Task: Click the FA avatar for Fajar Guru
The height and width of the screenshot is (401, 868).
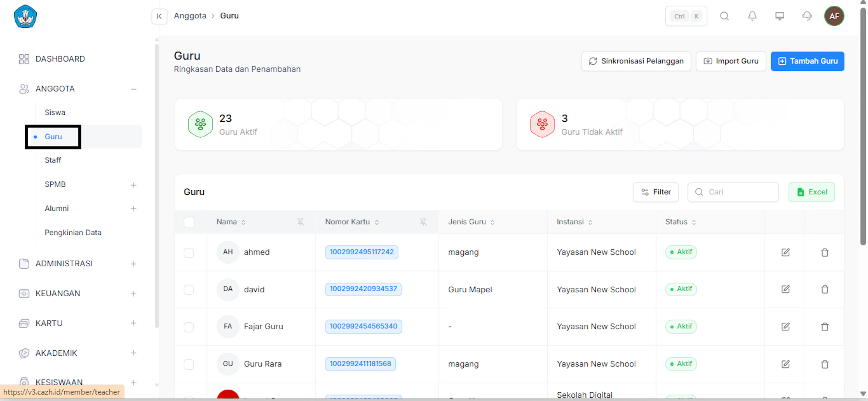Action: pyautogui.click(x=228, y=327)
